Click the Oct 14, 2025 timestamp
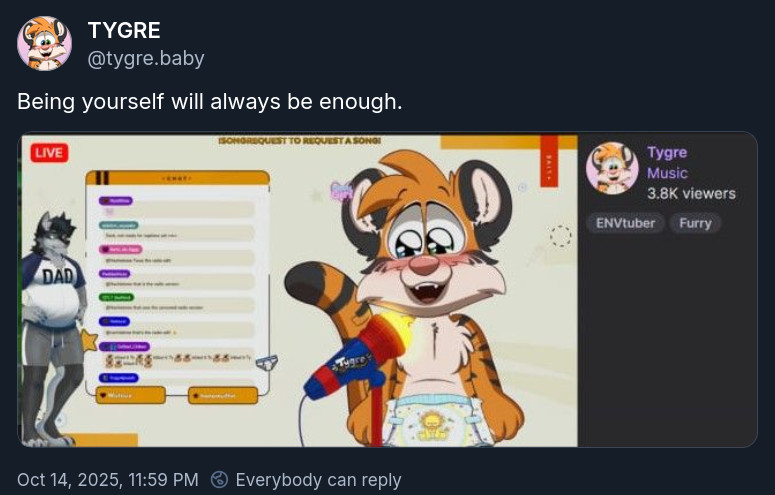Image resolution: width=775 pixels, height=495 pixels. pos(108,480)
